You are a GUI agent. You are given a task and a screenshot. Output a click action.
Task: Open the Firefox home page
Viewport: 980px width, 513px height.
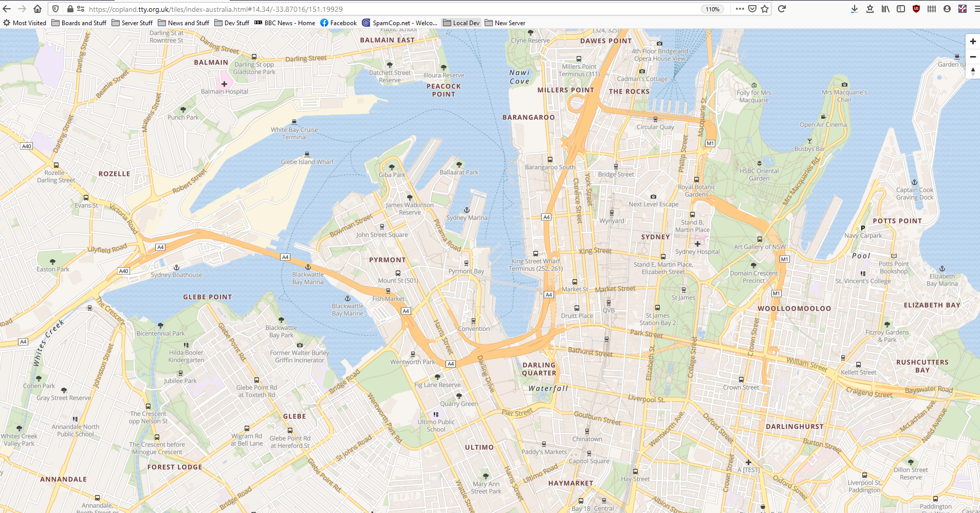click(38, 9)
